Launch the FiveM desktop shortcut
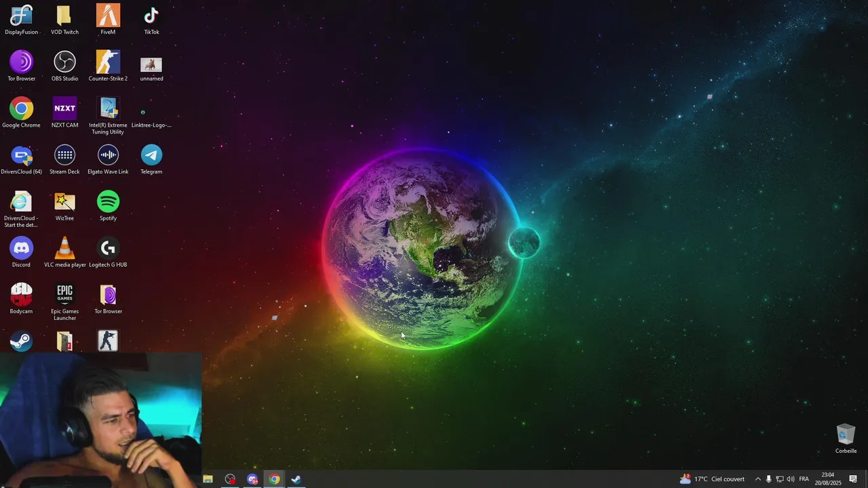The height and width of the screenshot is (488, 868). pyautogui.click(x=108, y=20)
